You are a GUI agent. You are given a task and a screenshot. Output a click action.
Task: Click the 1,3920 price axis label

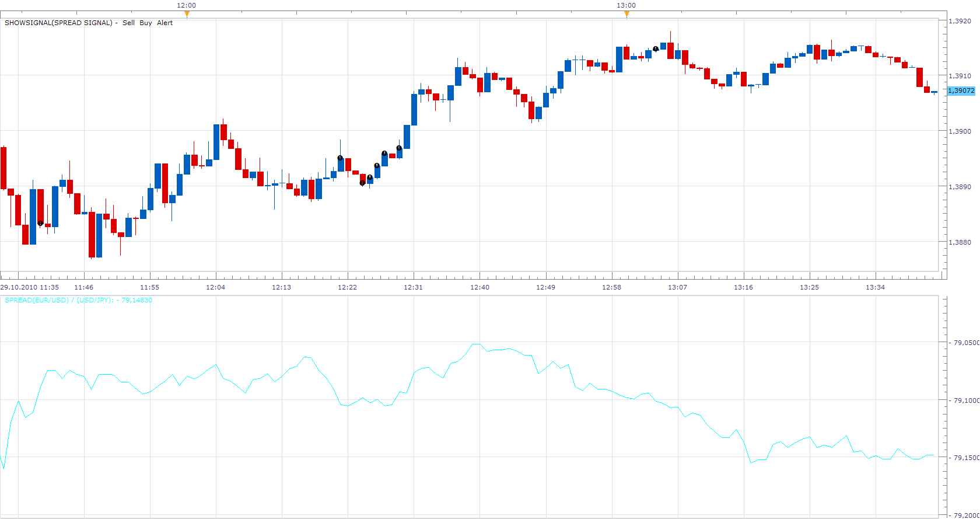point(960,21)
